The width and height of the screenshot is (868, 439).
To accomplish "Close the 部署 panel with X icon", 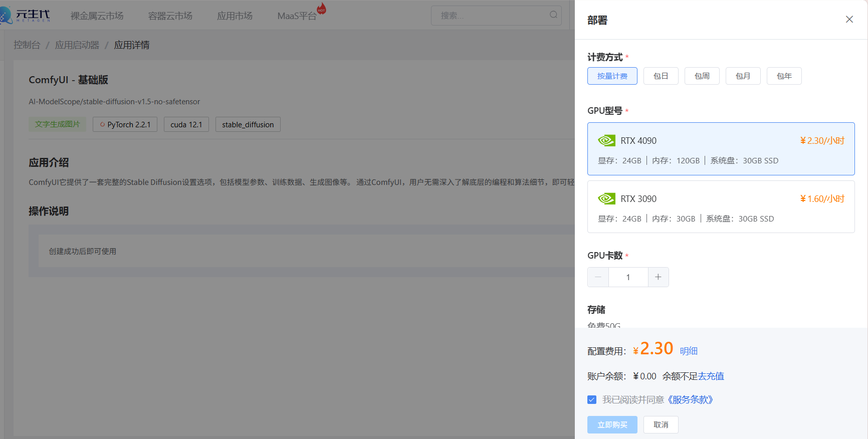I will click(849, 20).
